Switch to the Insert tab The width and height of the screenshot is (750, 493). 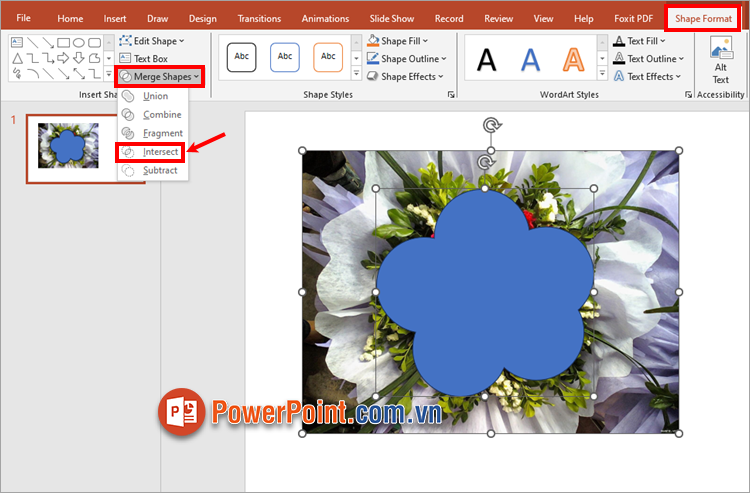click(115, 19)
